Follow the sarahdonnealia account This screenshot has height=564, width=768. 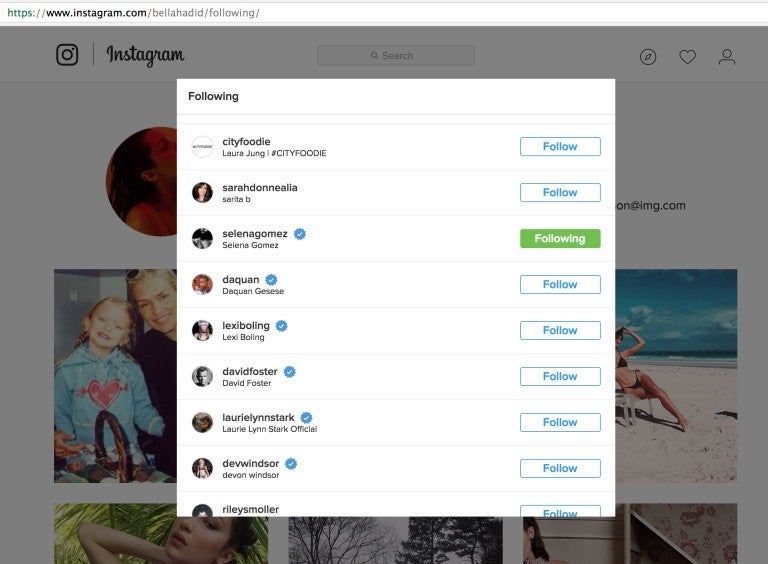(x=560, y=192)
